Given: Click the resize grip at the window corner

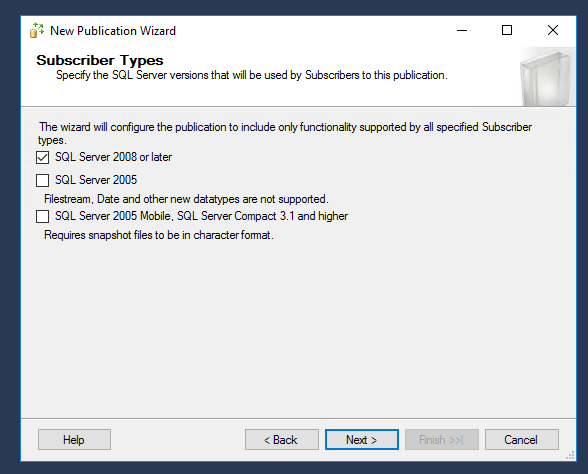Looking at the screenshot, I should (x=570, y=456).
